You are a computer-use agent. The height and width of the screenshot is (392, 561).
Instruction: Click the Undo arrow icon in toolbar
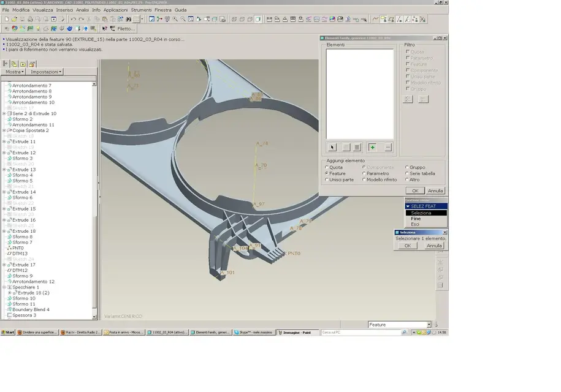pos(73,20)
